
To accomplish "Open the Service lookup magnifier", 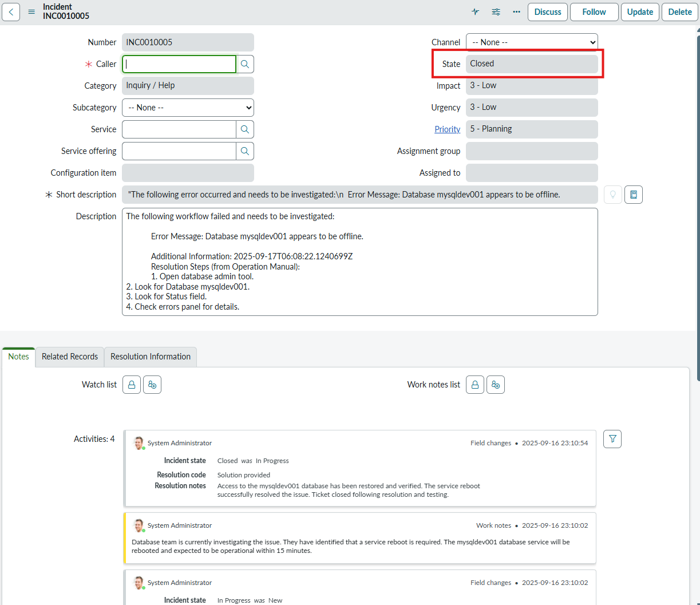I will (x=245, y=129).
